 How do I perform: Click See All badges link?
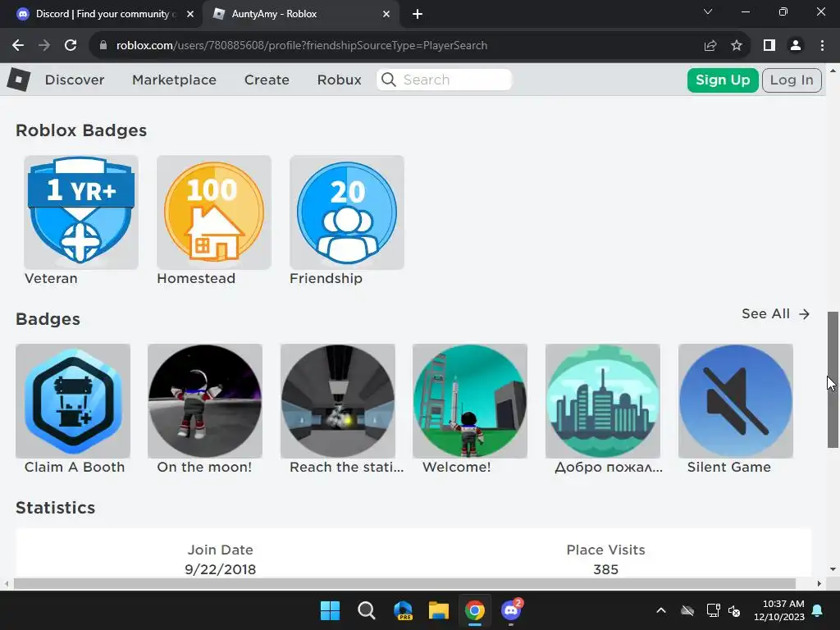click(775, 314)
